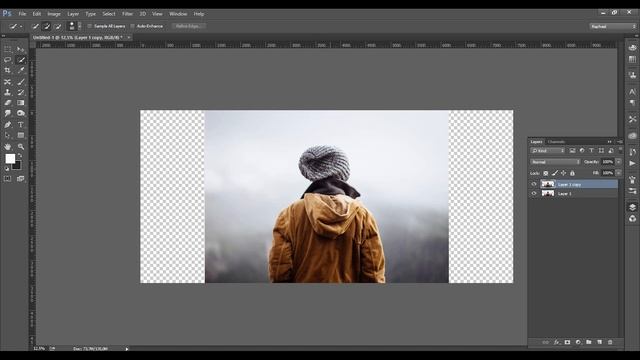Toggle lock position

[x=564, y=173]
